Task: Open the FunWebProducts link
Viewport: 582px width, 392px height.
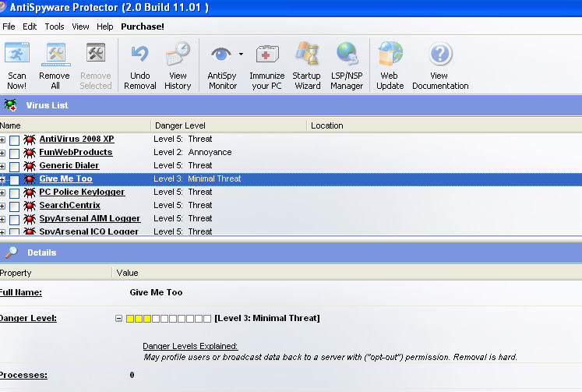Action: click(x=76, y=152)
